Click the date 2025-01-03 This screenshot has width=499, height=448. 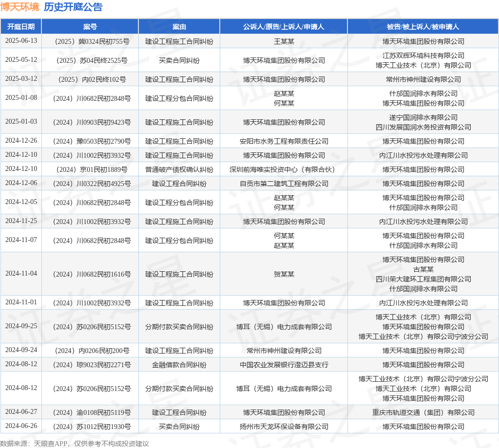(x=21, y=121)
